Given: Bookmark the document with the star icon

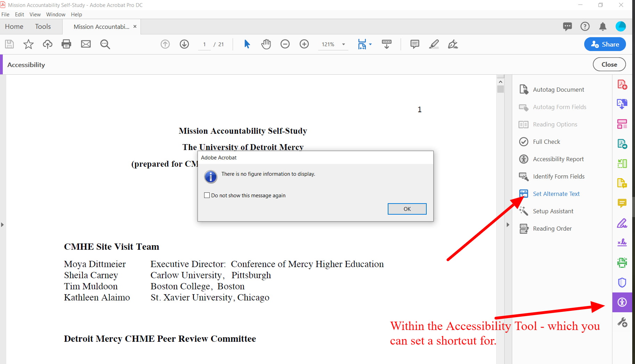Looking at the screenshot, I should 29,44.
